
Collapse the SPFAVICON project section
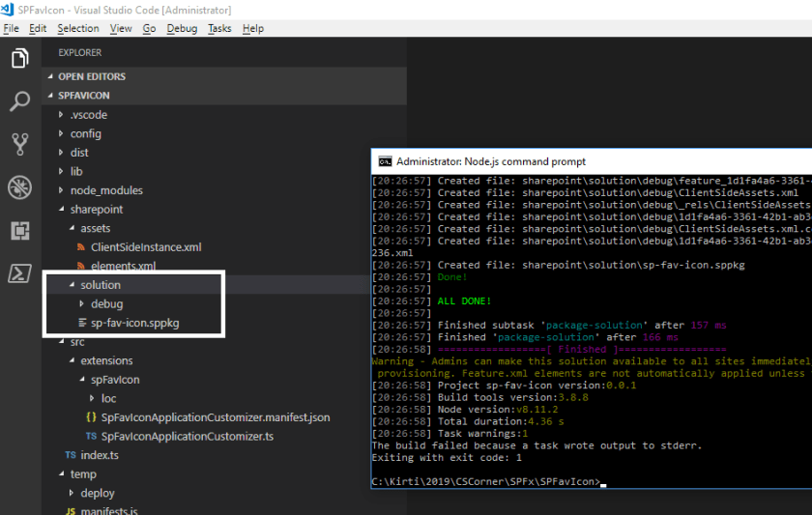pos(84,97)
